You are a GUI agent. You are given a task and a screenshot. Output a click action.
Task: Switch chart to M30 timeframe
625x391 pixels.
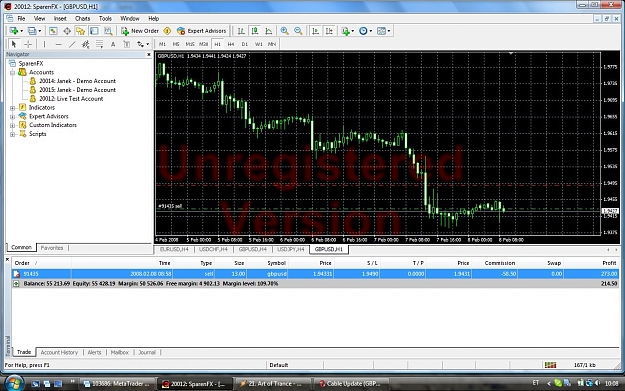pyautogui.click(x=204, y=44)
